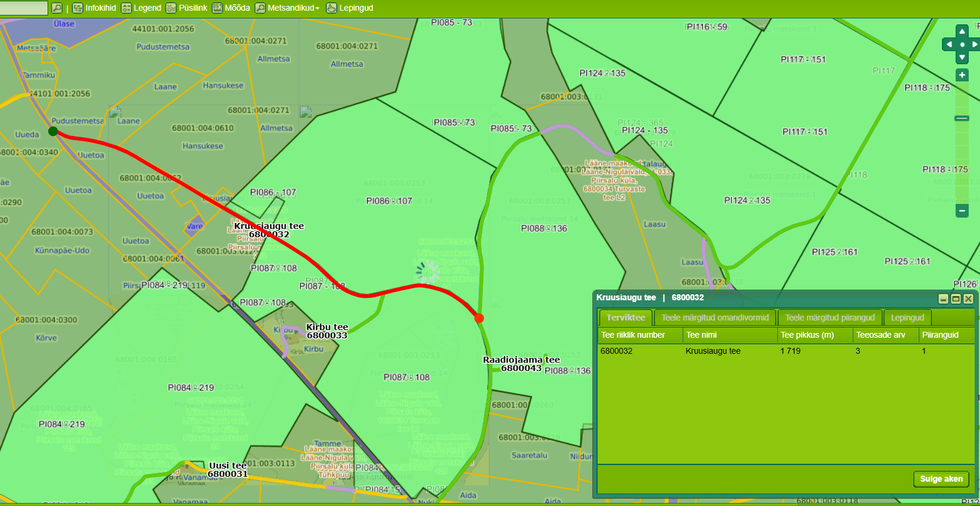Click the map search input field
Screen dimensions: 980x506
point(24,8)
